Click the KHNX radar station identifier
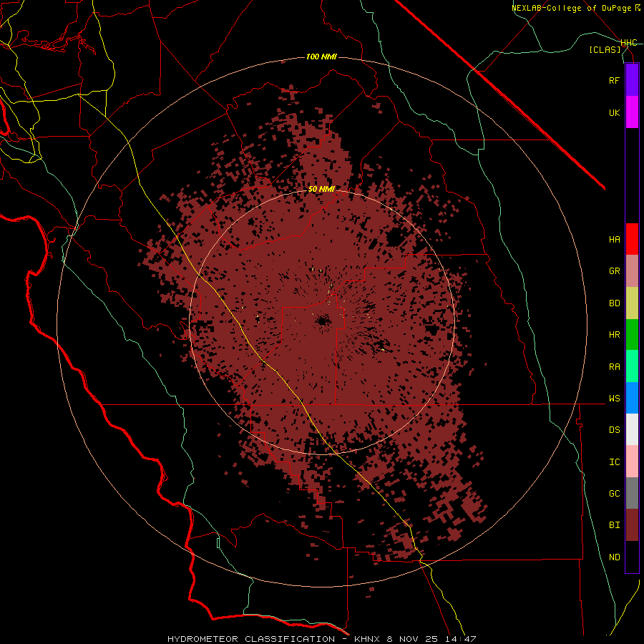The height and width of the screenshot is (644, 644). [367, 639]
